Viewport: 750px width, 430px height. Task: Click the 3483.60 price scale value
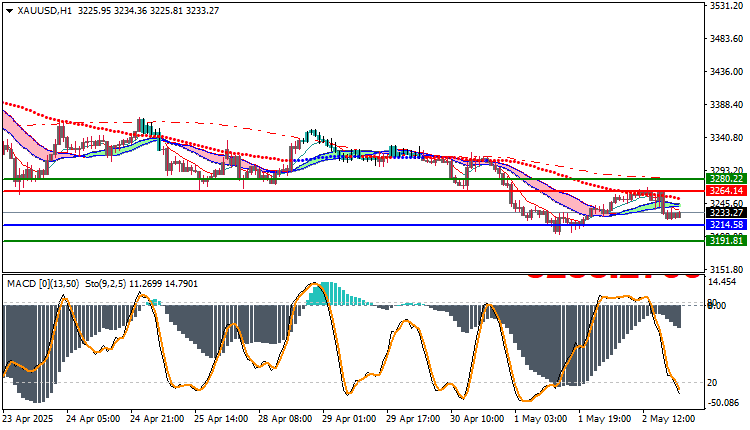(x=727, y=38)
